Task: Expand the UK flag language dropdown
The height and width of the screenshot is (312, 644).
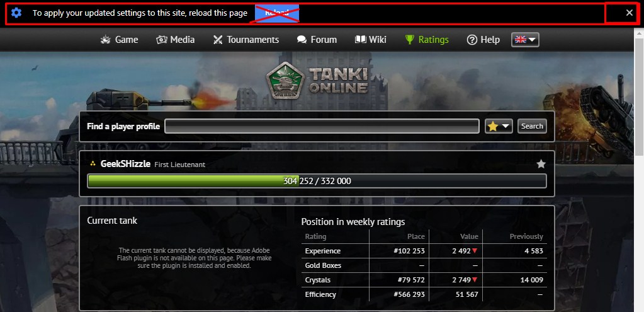Action: point(525,40)
